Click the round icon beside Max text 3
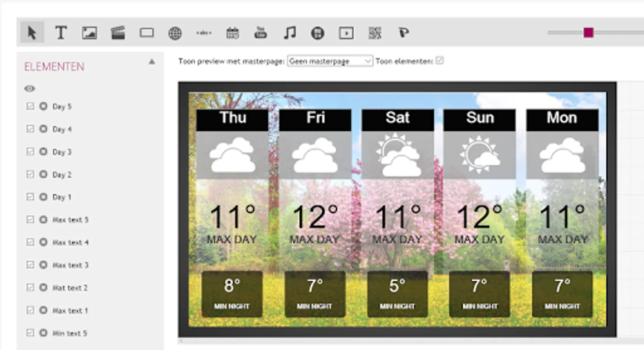Screen dimensions: 644x350 click(x=43, y=265)
